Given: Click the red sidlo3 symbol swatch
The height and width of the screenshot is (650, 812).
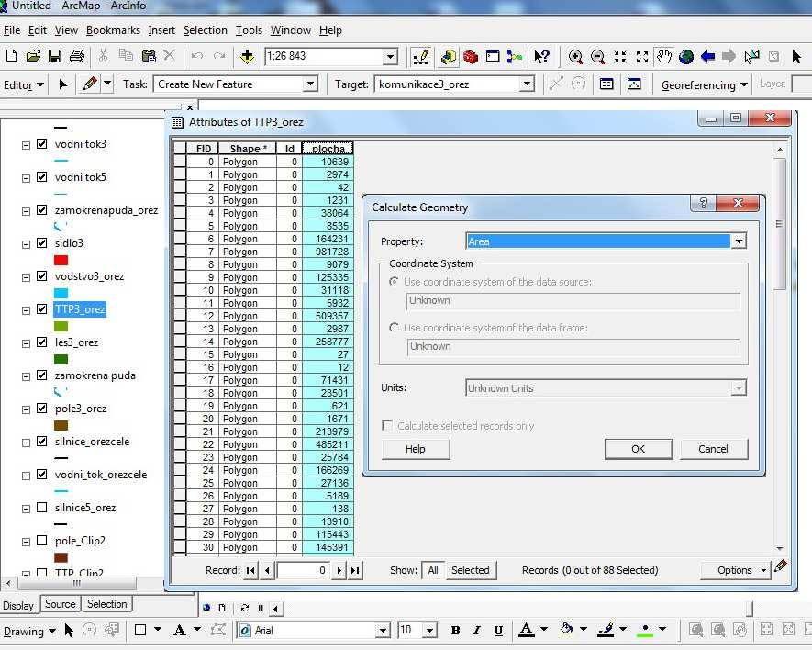Looking at the screenshot, I should [61, 260].
